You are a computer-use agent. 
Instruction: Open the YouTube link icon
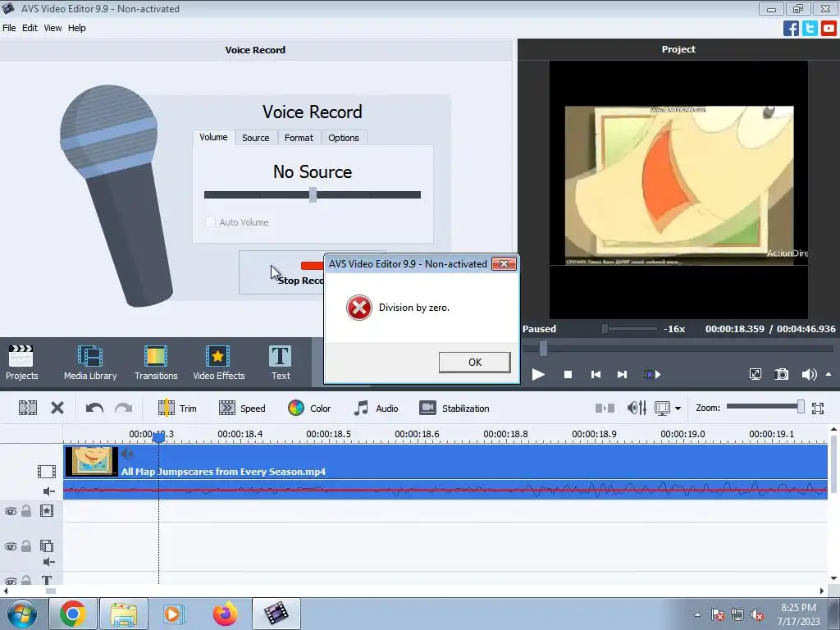point(829,28)
